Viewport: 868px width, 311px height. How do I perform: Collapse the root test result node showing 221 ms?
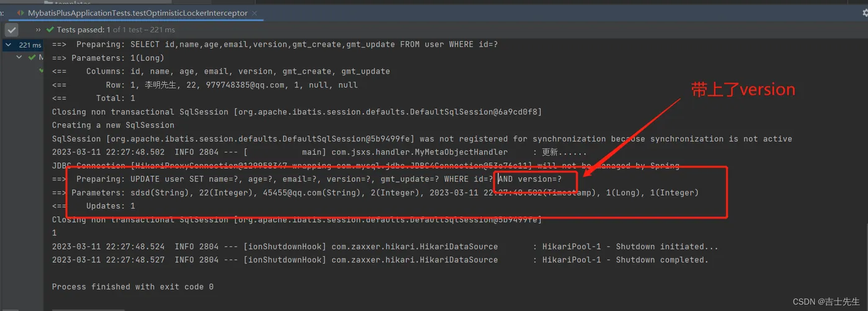tap(9, 45)
